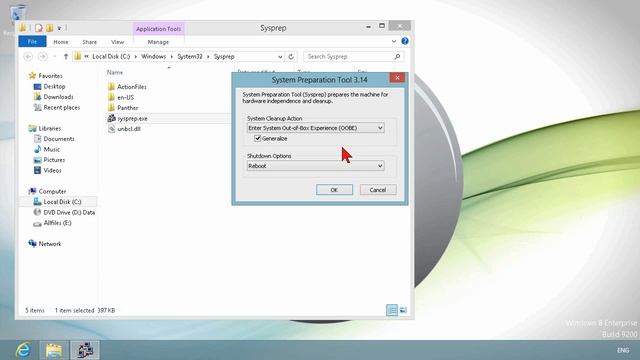
Task: Close the System Preparation Tool dialog
Action: (x=397, y=78)
